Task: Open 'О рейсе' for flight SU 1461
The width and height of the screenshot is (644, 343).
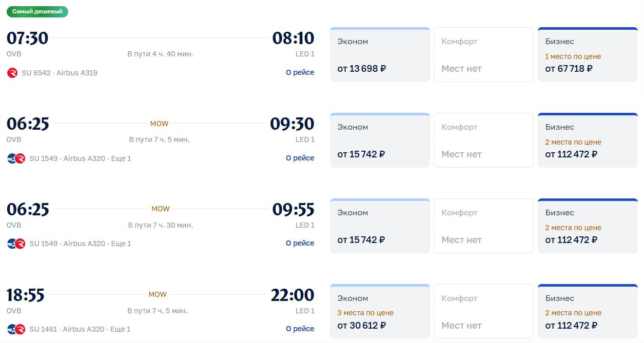Action: coord(300,329)
